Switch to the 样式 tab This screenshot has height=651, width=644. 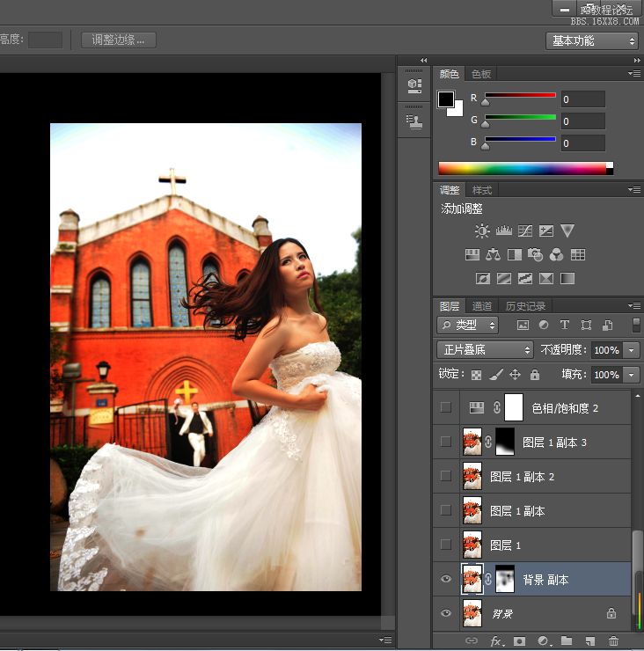coord(481,190)
